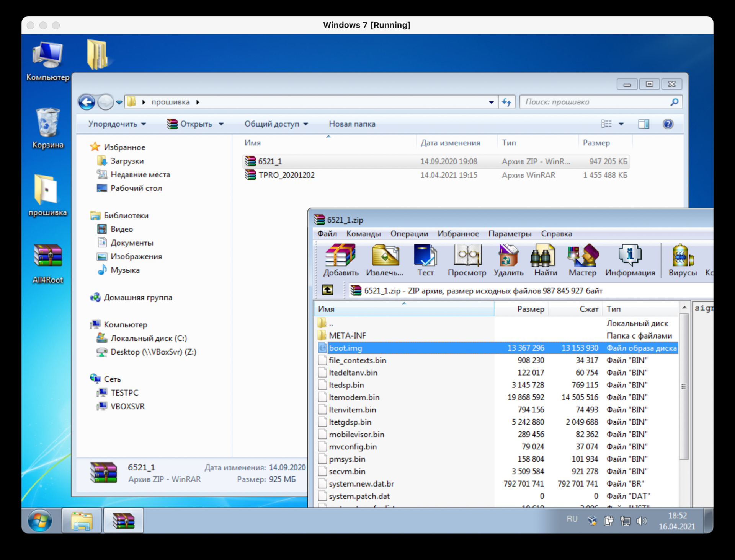
Task: Open recent pages dropdown beside nav arrows
Action: coord(119,103)
